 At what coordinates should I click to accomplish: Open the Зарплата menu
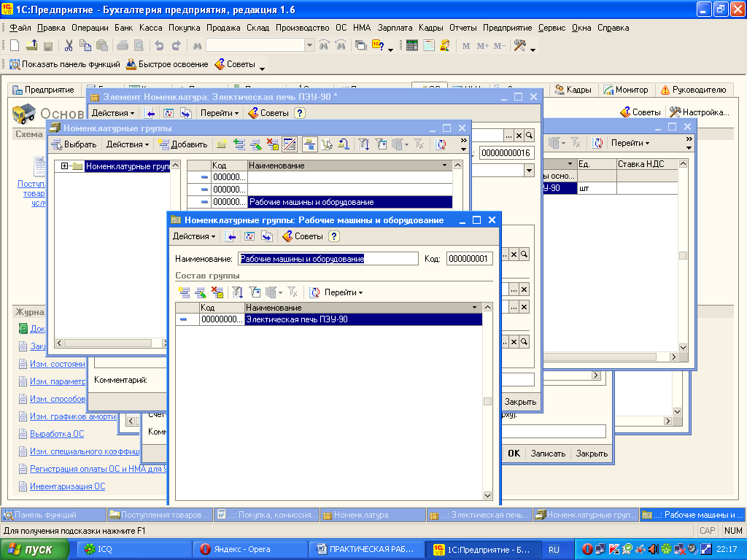coord(395,28)
